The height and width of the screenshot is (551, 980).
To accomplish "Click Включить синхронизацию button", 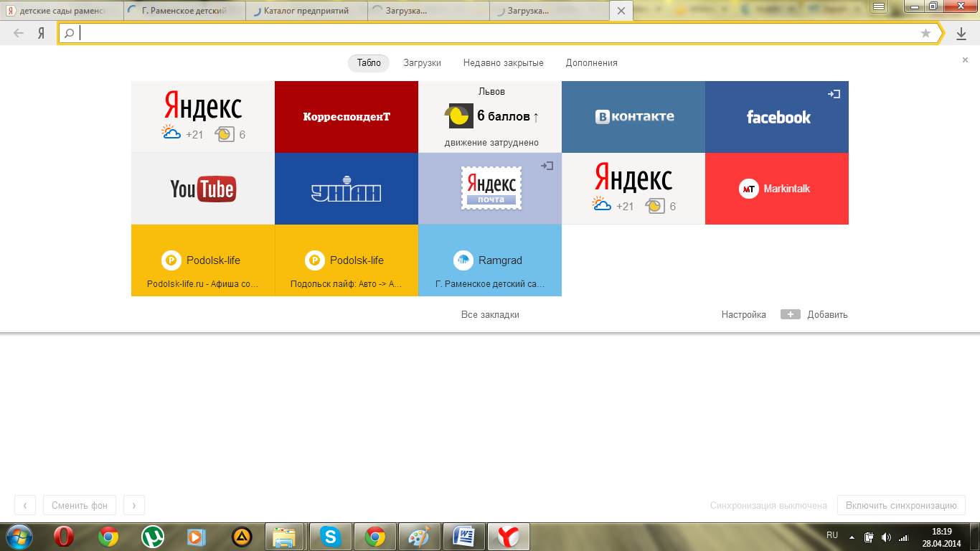I will point(901,505).
